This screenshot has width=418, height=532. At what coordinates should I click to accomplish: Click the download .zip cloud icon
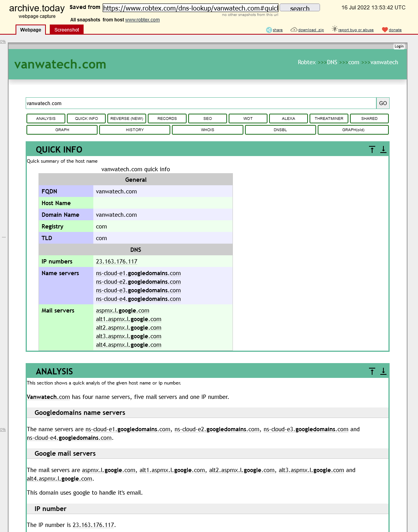pos(294,30)
